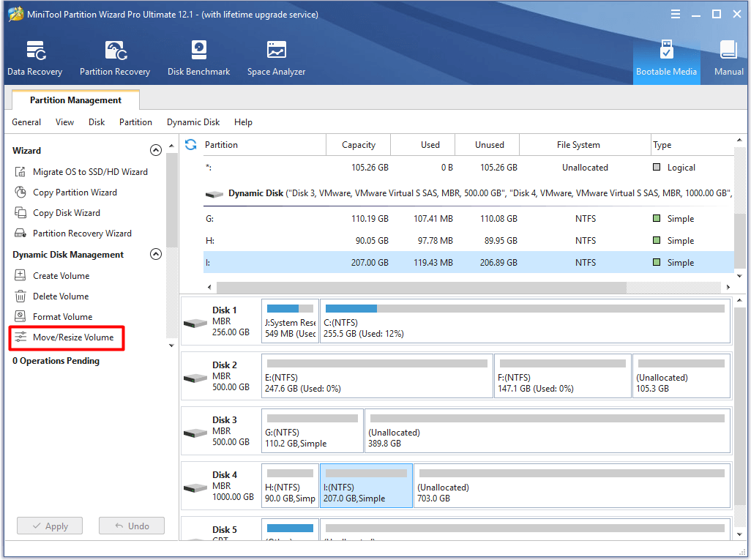Click the Undo button
This screenshot has width=751, height=560.
pyautogui.click(x=132, y=526)
